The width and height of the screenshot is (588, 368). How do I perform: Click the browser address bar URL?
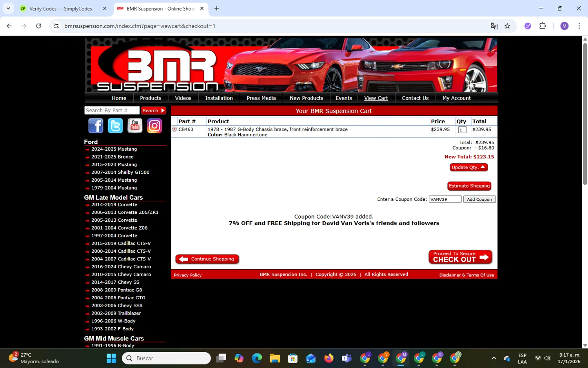pos(140,26)
